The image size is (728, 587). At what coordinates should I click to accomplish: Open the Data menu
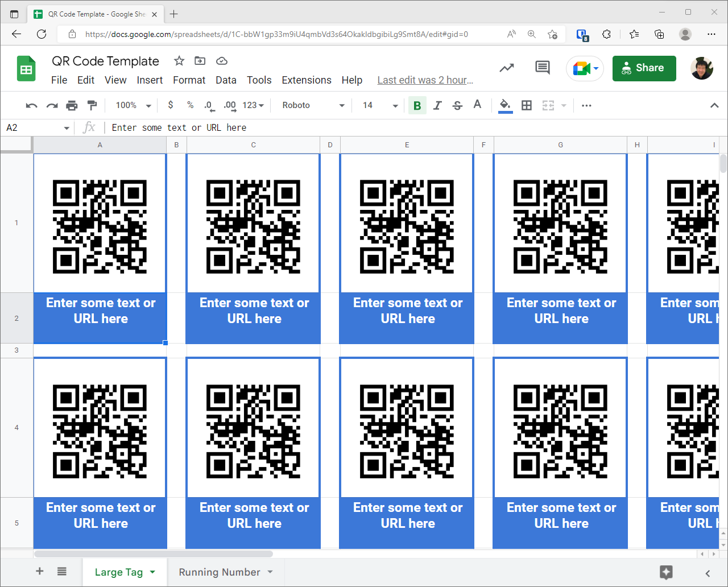(x=226, y=80)
